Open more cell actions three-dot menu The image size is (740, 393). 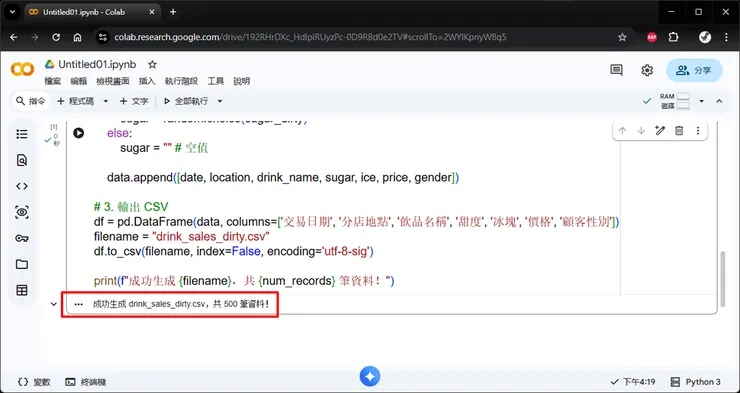click(698, 131)
